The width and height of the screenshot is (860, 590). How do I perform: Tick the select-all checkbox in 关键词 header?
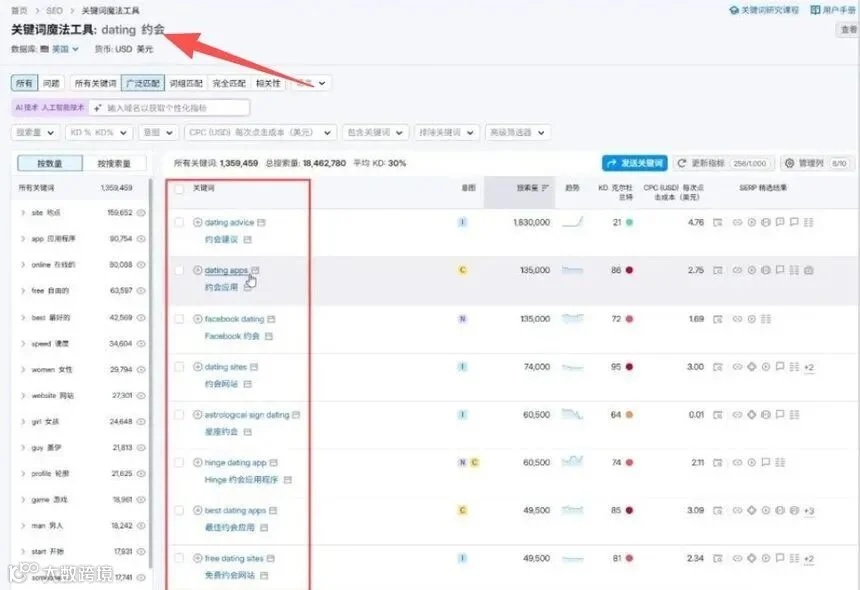179,189
